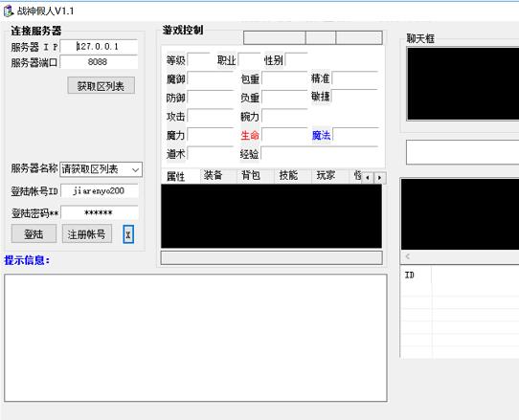Click the app icon in title bar
Image resolution: width=519 pixels, height=420 pixels.
pos(9,11)
